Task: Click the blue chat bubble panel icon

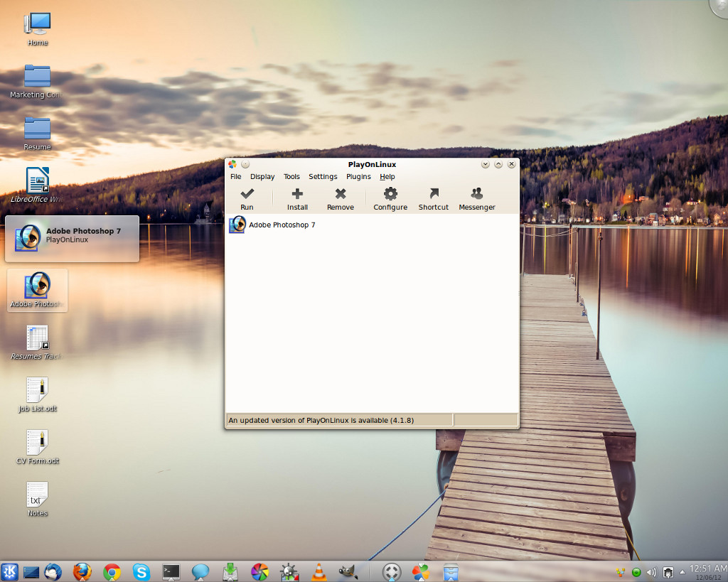Action: [200, 572]
